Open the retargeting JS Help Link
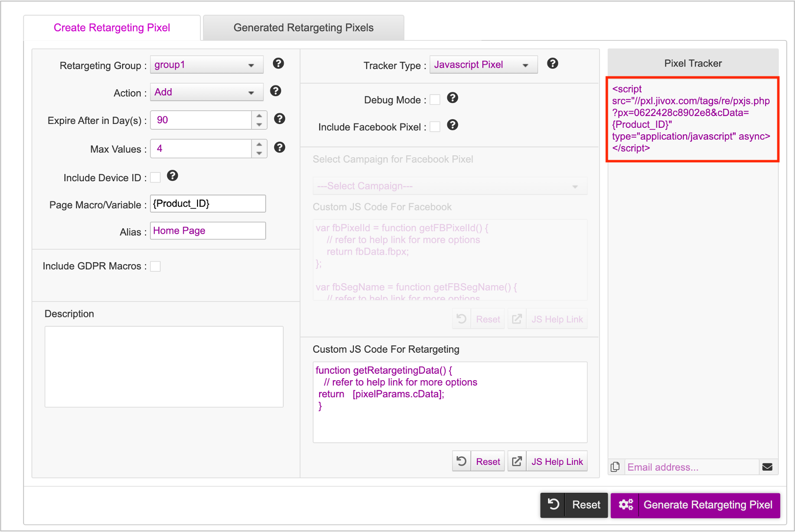This screenshot has width=795, height=532. pos(547,461)
